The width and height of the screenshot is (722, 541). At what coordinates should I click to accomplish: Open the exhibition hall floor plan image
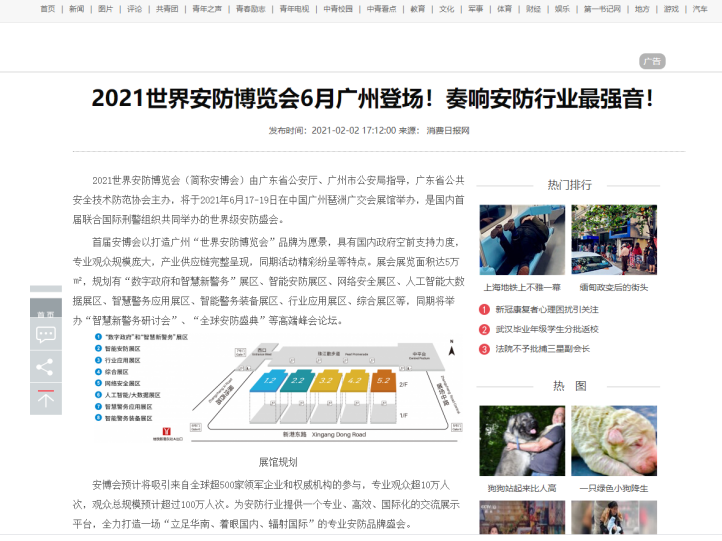[278, 389]
